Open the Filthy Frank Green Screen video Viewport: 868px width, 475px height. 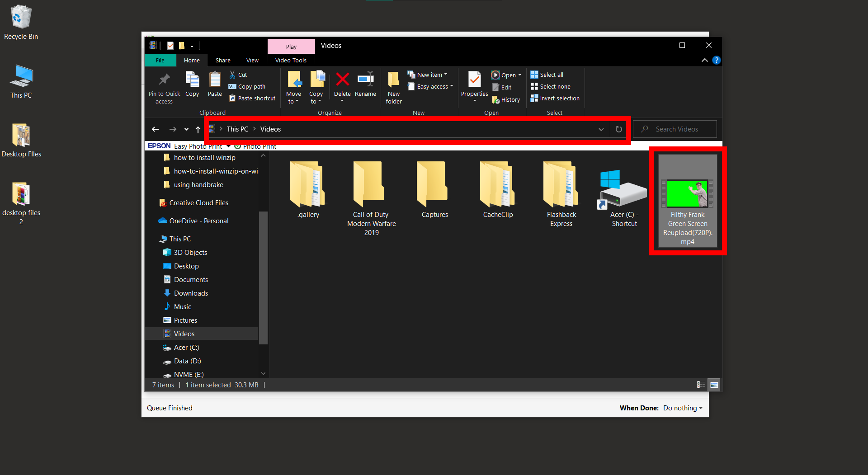pyautogui.click(x=687, y=193)
